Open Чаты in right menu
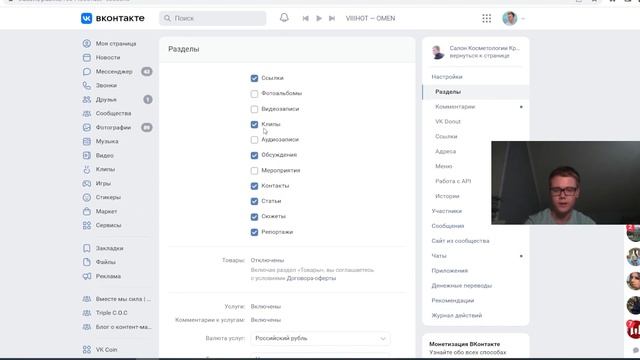The width and height of the screenshot is (640, 360). tap(439, 256)
